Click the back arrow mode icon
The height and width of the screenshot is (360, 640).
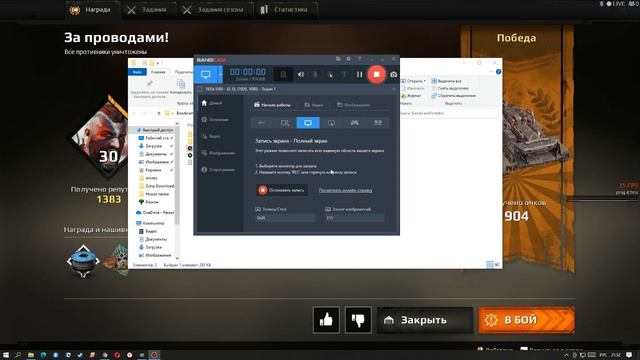[262, 122]
